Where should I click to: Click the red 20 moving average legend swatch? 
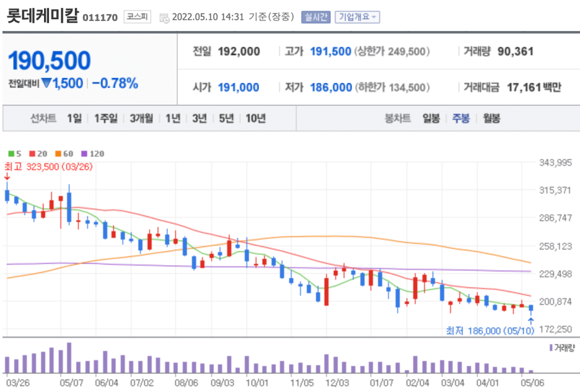click(x=32, y=154)
